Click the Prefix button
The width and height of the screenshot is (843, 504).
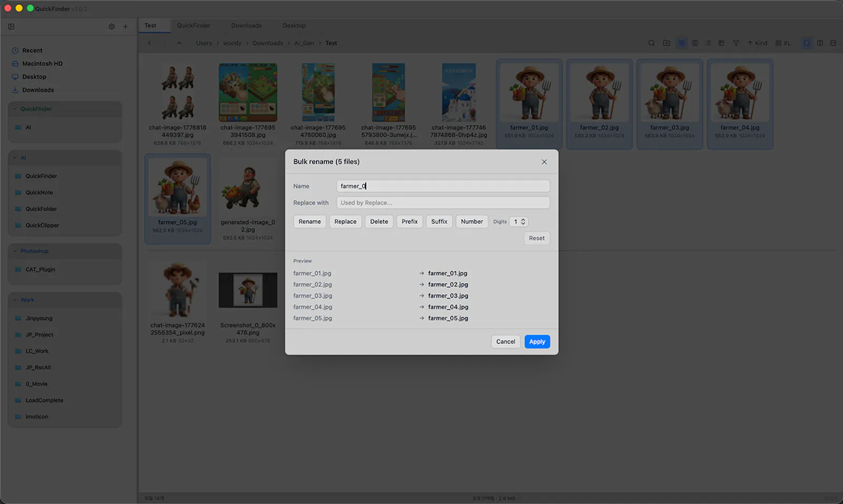pos(409,222)
